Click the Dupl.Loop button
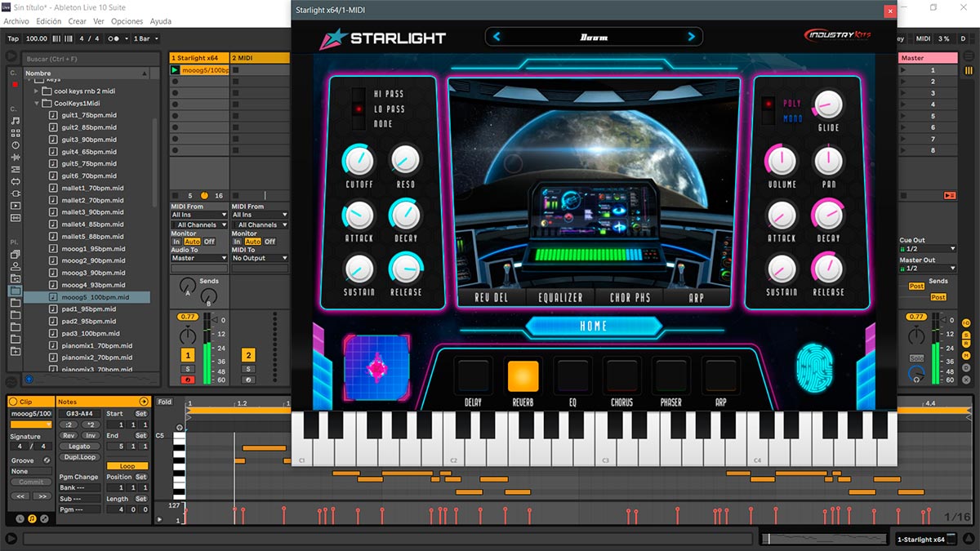The width and height of the screenshot is (980, 551). click(x=79, y=457)
